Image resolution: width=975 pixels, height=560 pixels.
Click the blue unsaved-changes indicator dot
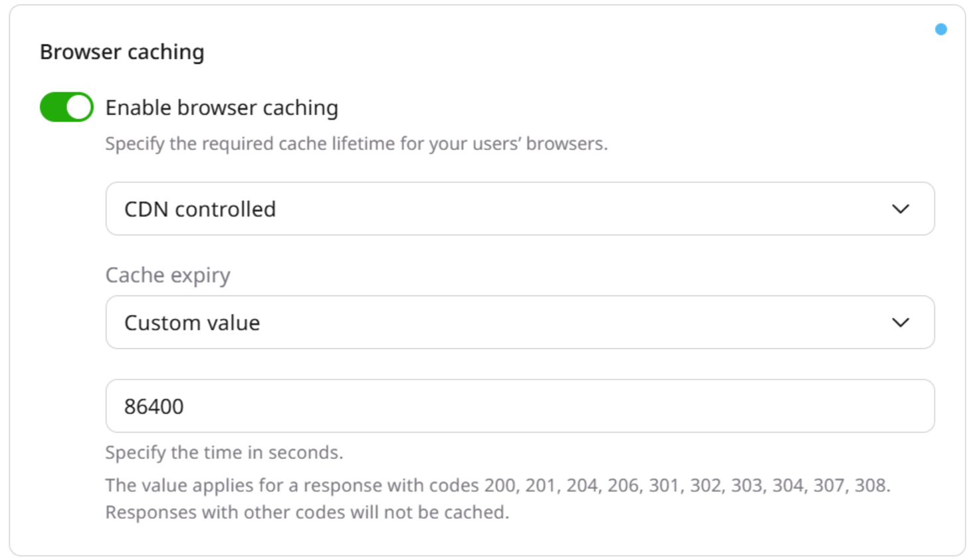(941, 29)
